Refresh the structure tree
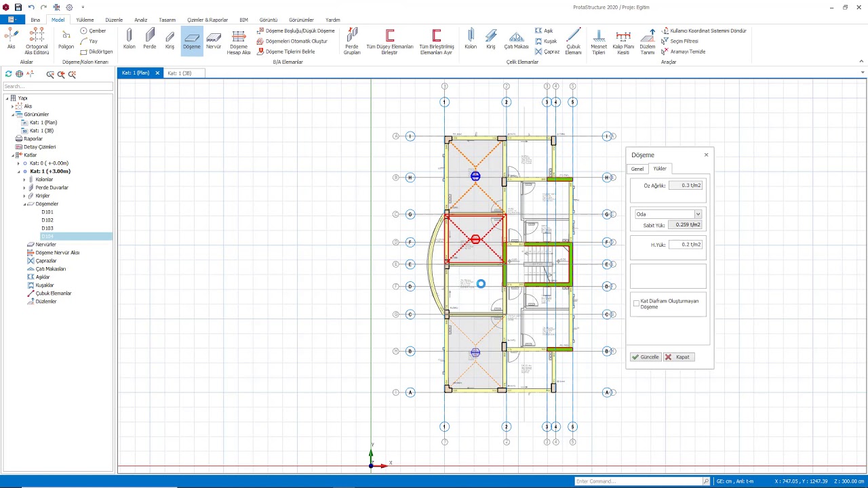This screenshot has width=868, height=488. tap(8, 74)
